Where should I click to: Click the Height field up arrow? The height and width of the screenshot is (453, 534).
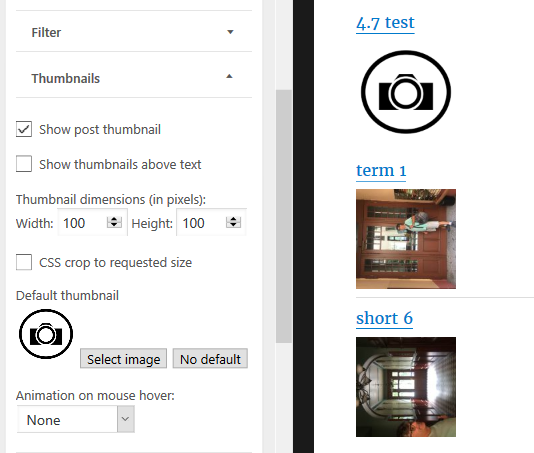click(233, 219)
